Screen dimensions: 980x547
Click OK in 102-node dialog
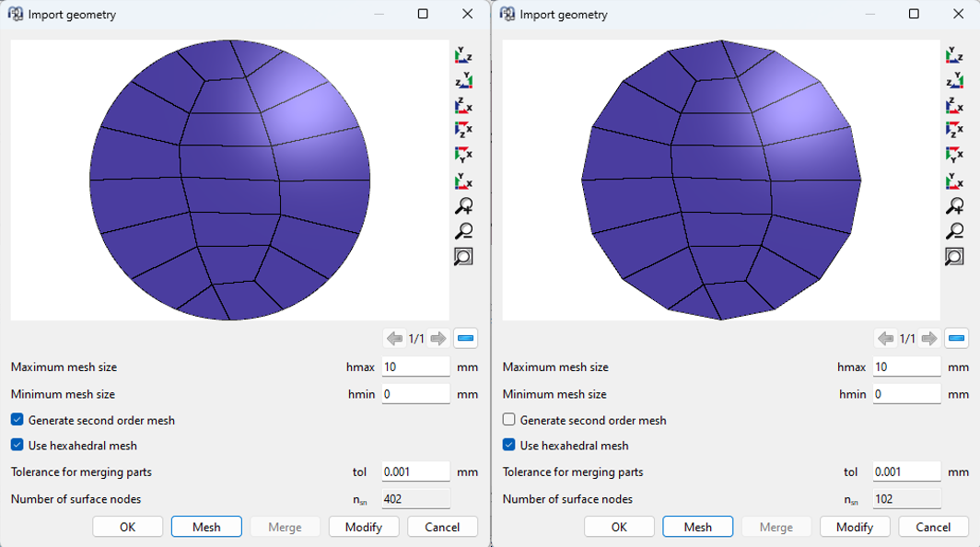click(x=619, y=527)
